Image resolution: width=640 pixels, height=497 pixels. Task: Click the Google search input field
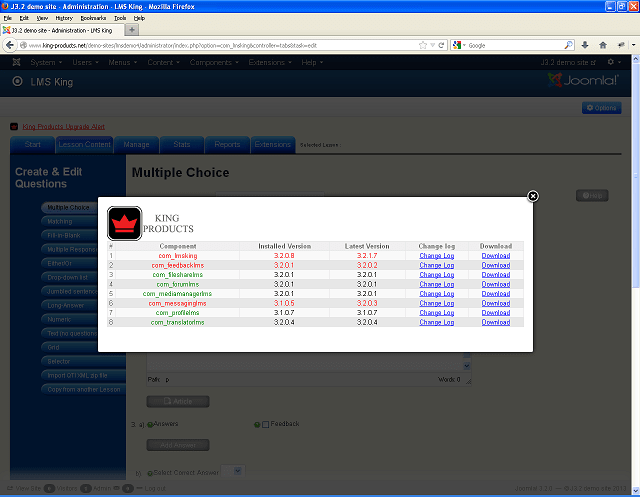[x=515, y=45]
